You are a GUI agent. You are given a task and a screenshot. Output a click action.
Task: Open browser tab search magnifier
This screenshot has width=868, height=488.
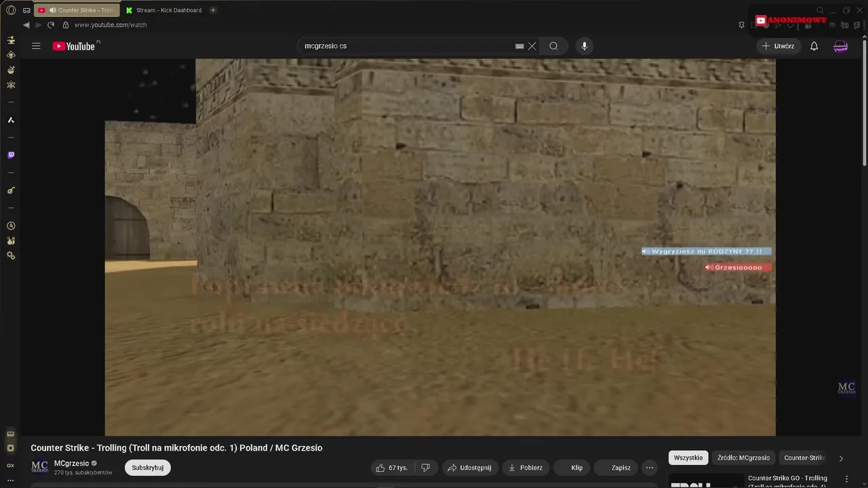pyautogui.click(x=820, y=10)
